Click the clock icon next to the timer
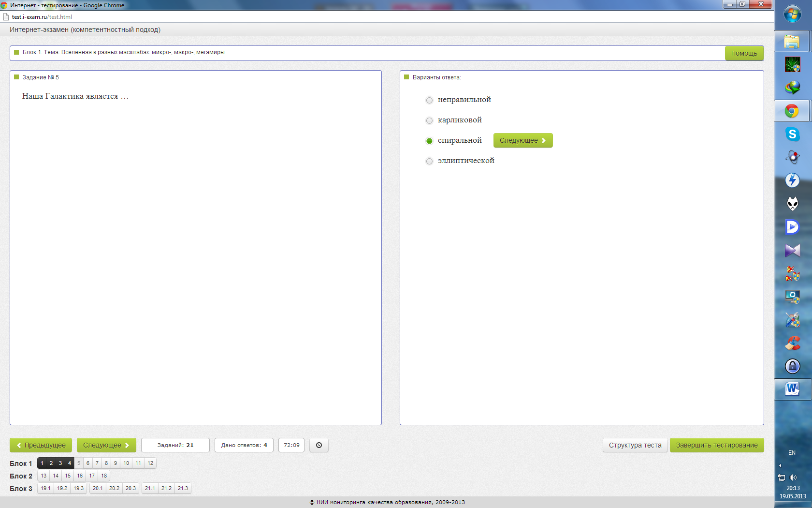Image resolution: width=812 pixels, height=508 pixels. click(x=319, y=445)
